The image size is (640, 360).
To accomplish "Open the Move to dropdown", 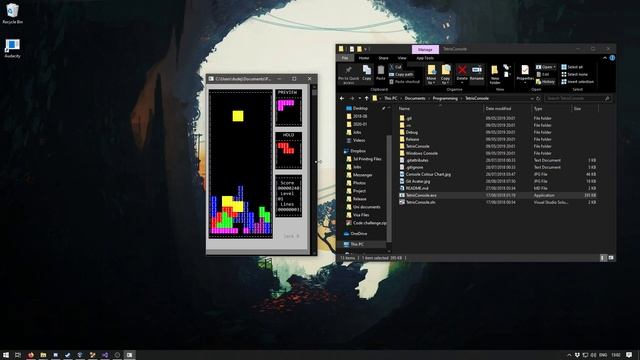I will click(x=431, y=74).
